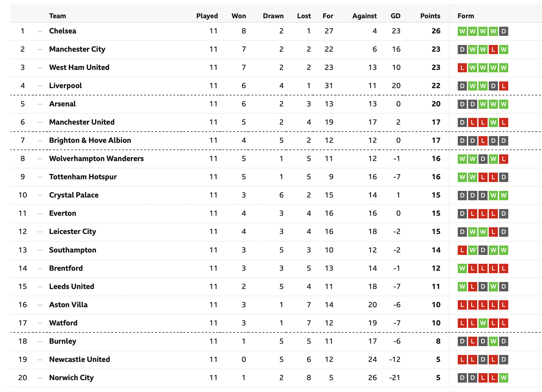This screenshot has width=542, height=392.
Task: Select the Newcastle United team name
Action: coord(79,359)
